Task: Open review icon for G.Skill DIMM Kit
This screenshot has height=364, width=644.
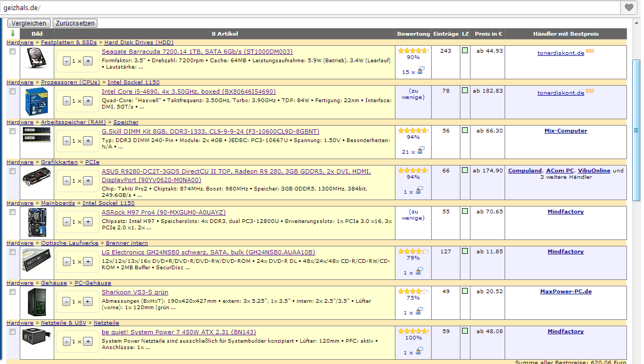Action: (420, 151)
